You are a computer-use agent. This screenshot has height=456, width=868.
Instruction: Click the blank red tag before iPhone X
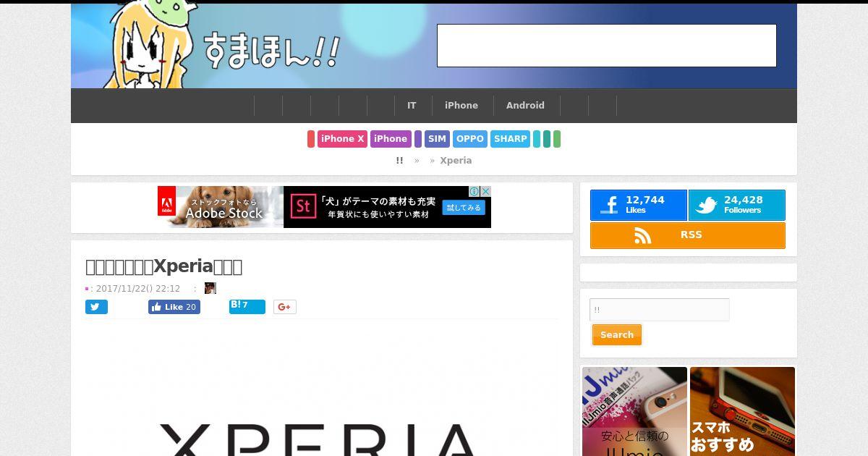[x=311, y=139]
